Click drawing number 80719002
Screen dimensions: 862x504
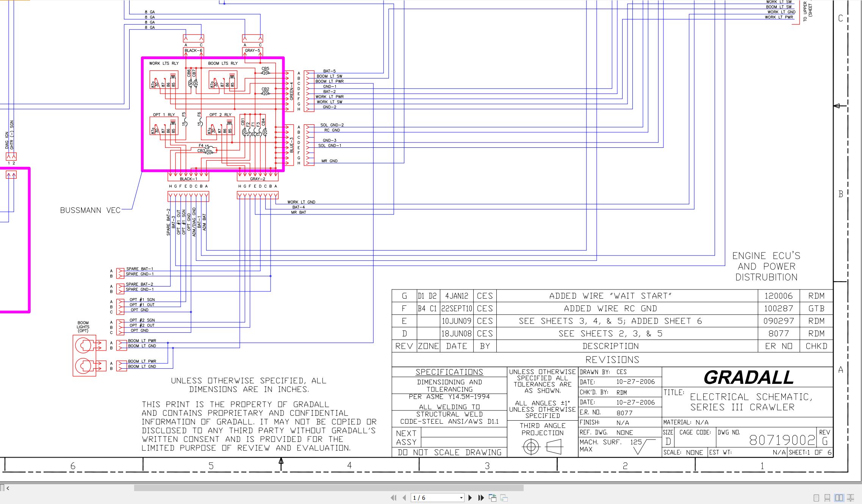(x=782, y=440)
